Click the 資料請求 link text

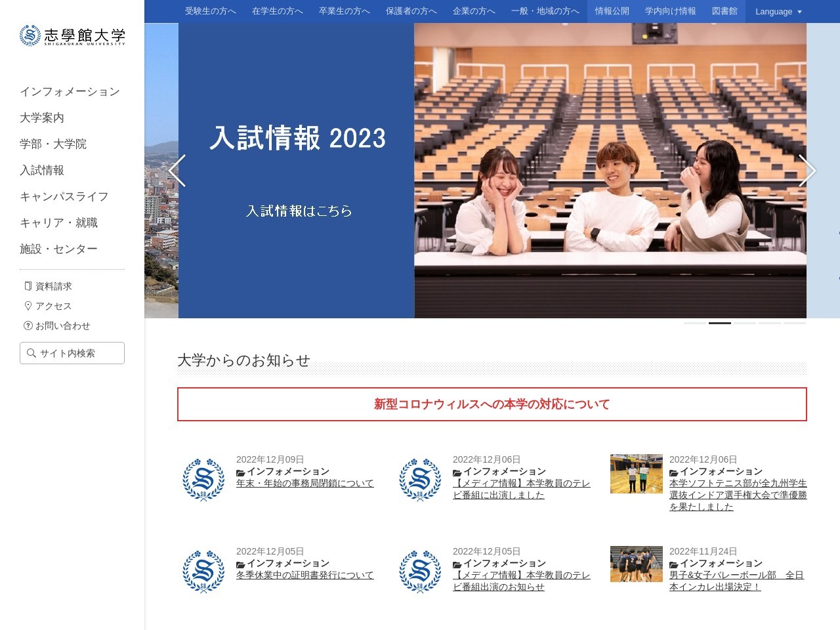click(54, 286)
